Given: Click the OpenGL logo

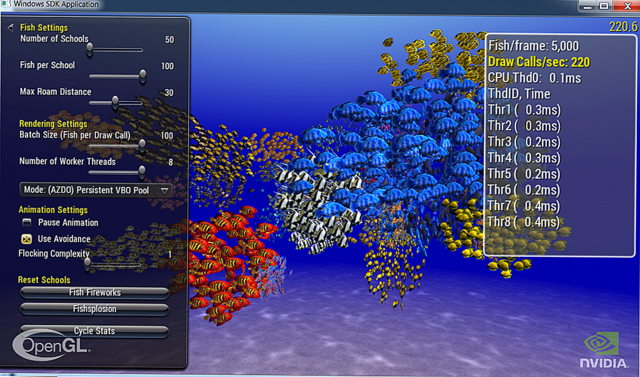Looking at the screenshot, I should (x=51, y=346).
